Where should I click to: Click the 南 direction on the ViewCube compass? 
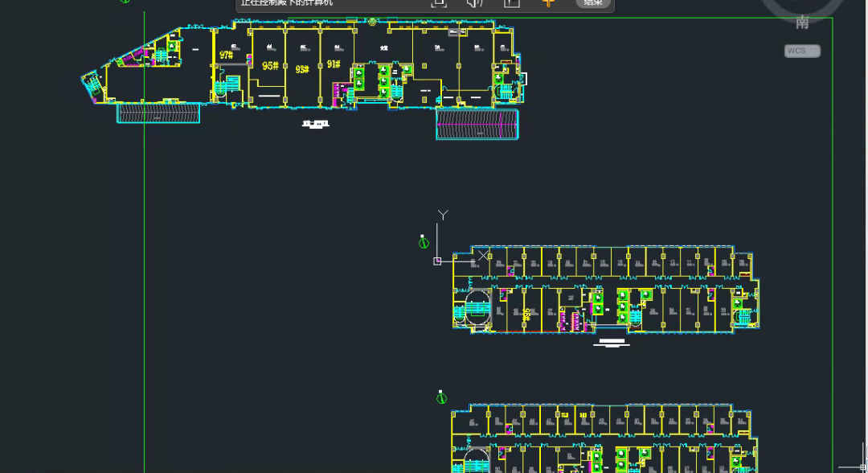click(x=802, y=23)
